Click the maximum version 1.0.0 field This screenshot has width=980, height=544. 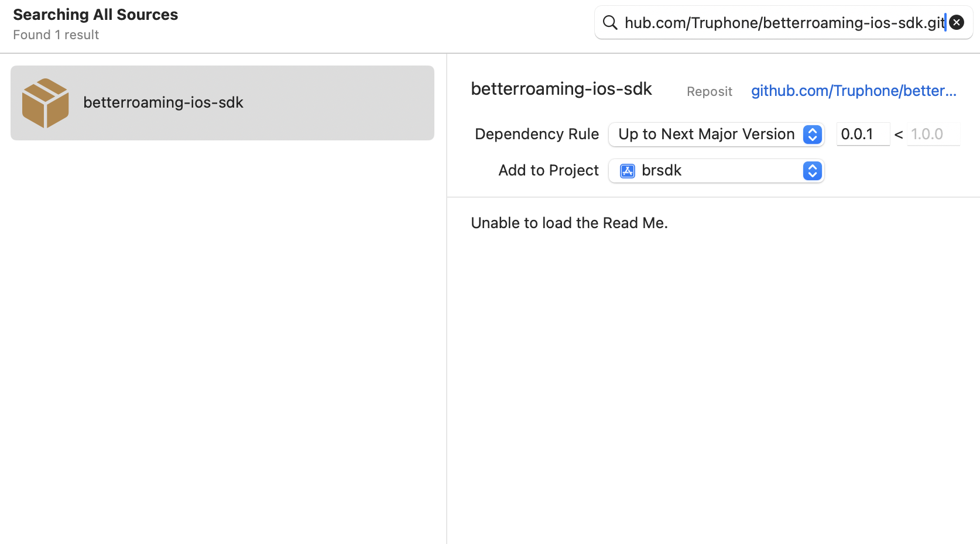pyautogui.click(x=933, y=135)
